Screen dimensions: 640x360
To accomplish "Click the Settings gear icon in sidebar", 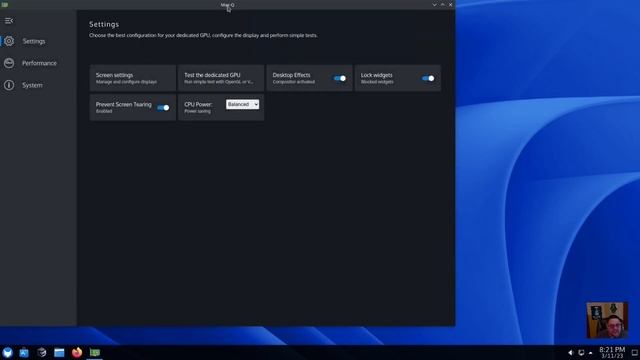I will pyautogui.click(x=9, y=41).
